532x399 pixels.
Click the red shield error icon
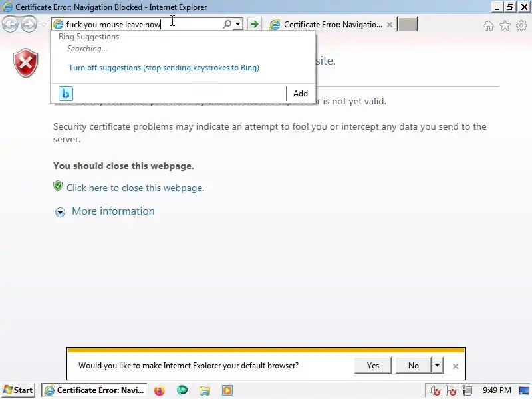(26, 63)
